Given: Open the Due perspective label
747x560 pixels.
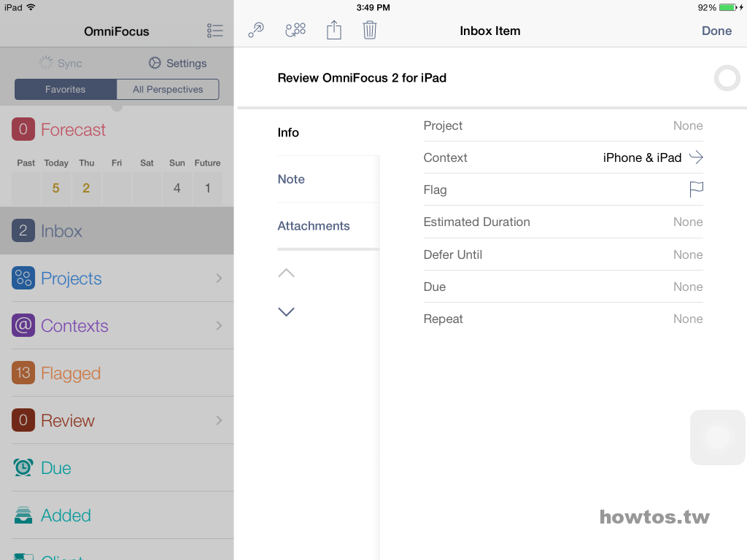Looking at the screenshot, I should 55,468.
